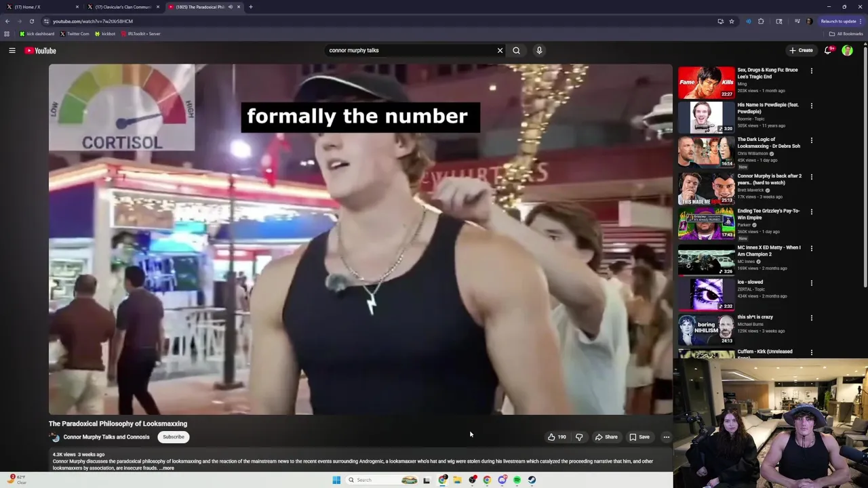Open options for Bruce Lee's Tragic End video

(811, 70)
